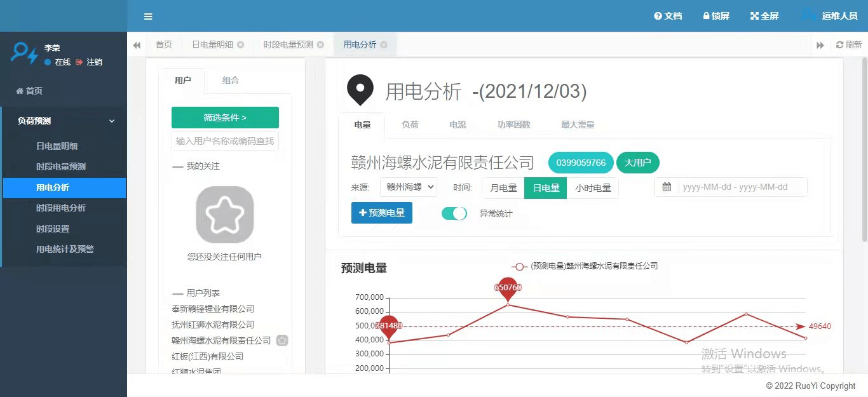The height and width of the screenshot is (397, 868).
Task: Close the 时段电量预测 page tab
Action: (320, 45)
